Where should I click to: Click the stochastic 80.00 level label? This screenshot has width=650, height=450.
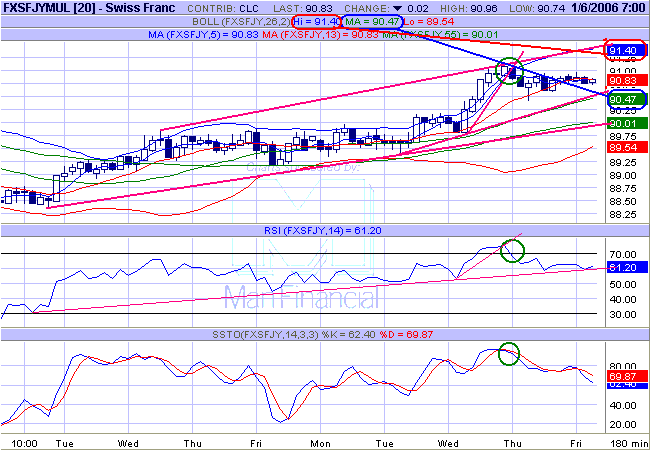click(x=624, y=366)
